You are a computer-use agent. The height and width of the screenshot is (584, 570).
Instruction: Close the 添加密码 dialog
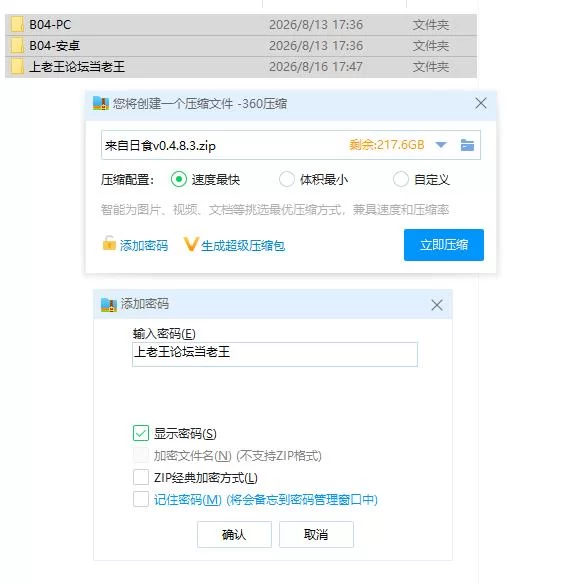click(437, 305)
